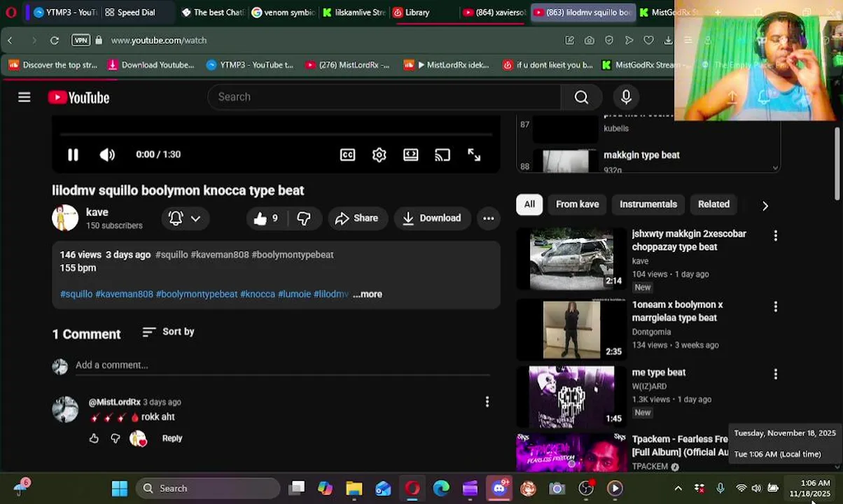Like the MistLordRx comment

click(94, 438)
